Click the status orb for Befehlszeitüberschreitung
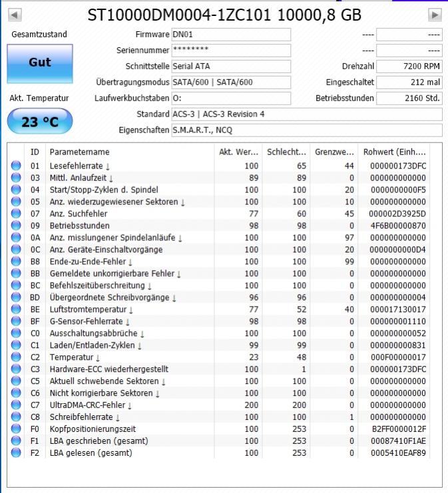The height and width of the screenshot is (493, 448). point(16,285)
